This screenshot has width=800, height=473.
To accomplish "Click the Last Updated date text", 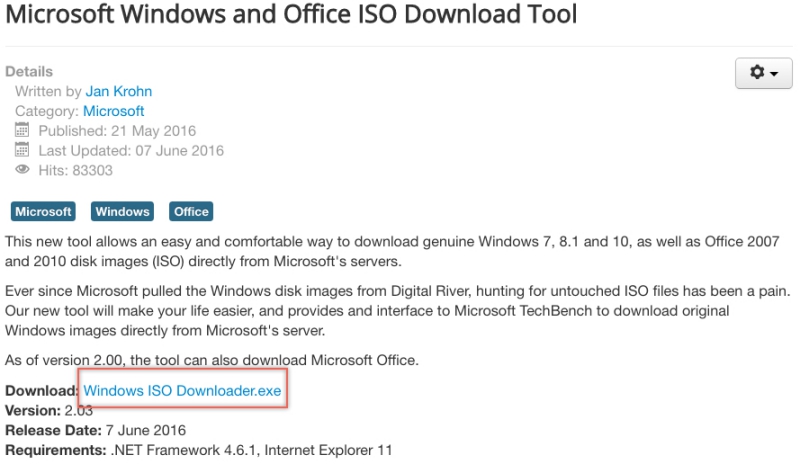I will click(x=131, y=151).
